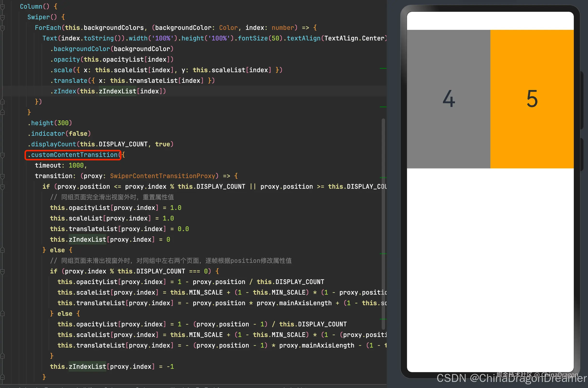
Task: Click 'this.translateList[proxy.index] = 0.0' line
Action: tap(119, 229)
